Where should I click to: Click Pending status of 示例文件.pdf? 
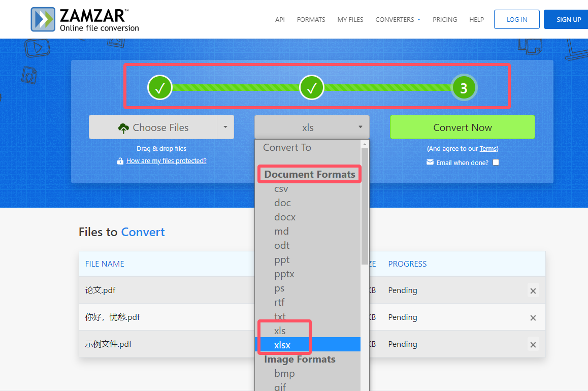402,344
